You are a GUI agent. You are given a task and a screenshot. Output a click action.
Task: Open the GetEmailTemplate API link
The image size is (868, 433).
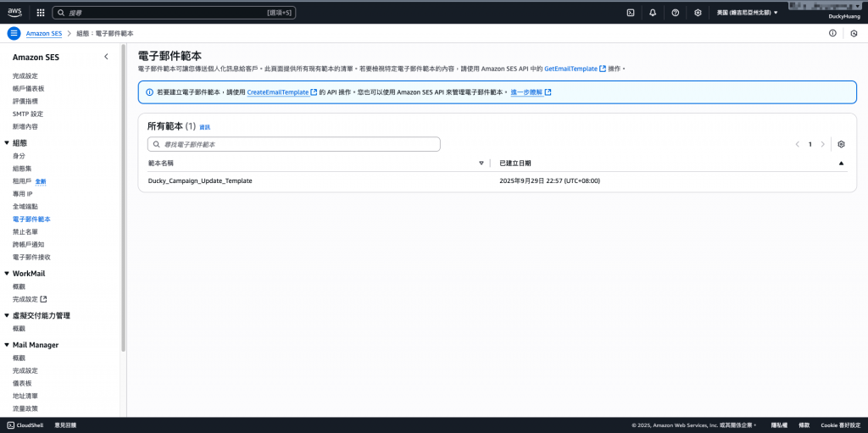tap(576, 69)
